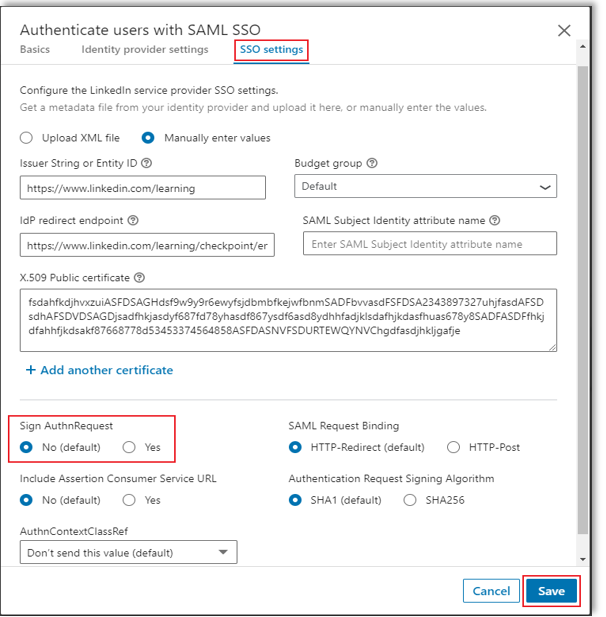The height and width of the screenshot is (617, 606).
Task: Select the Upload XML file option
Action: click(x=26, y=138)
